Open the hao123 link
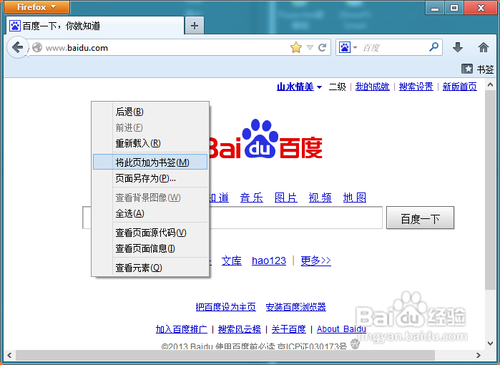The height and width of the screenshot is (365, 500). 269,261
